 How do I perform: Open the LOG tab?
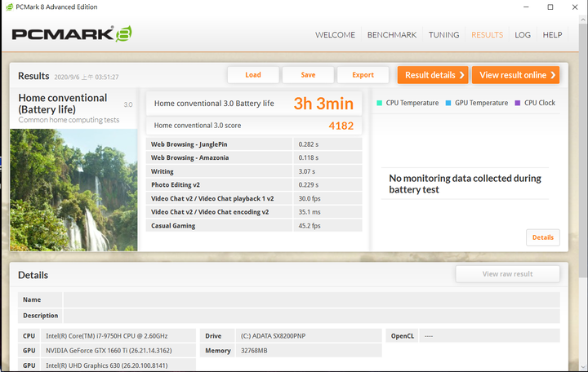pyautogui.click(x=523, y=35)
